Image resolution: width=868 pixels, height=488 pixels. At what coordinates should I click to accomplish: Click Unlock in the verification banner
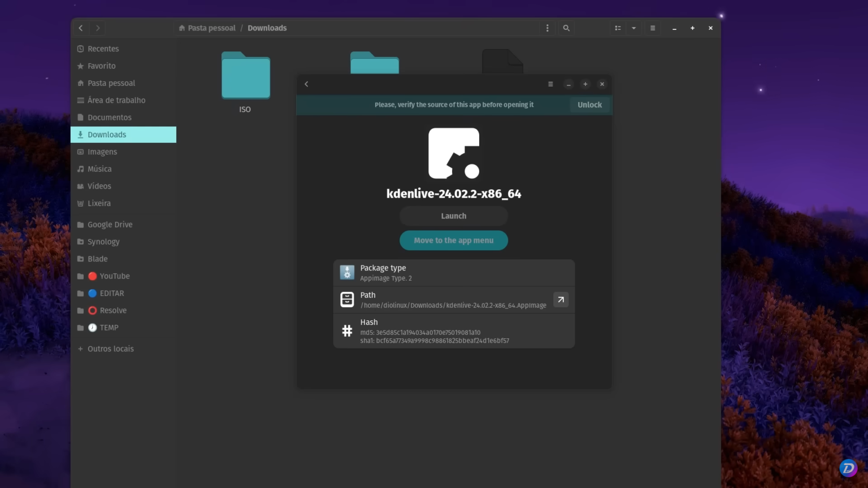tap(589, 105)
